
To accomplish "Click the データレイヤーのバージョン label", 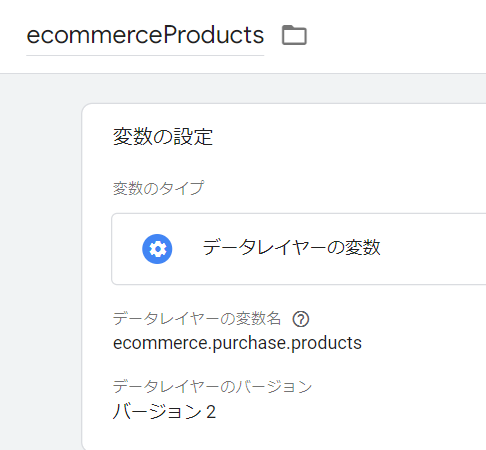I will pos(212,387).
